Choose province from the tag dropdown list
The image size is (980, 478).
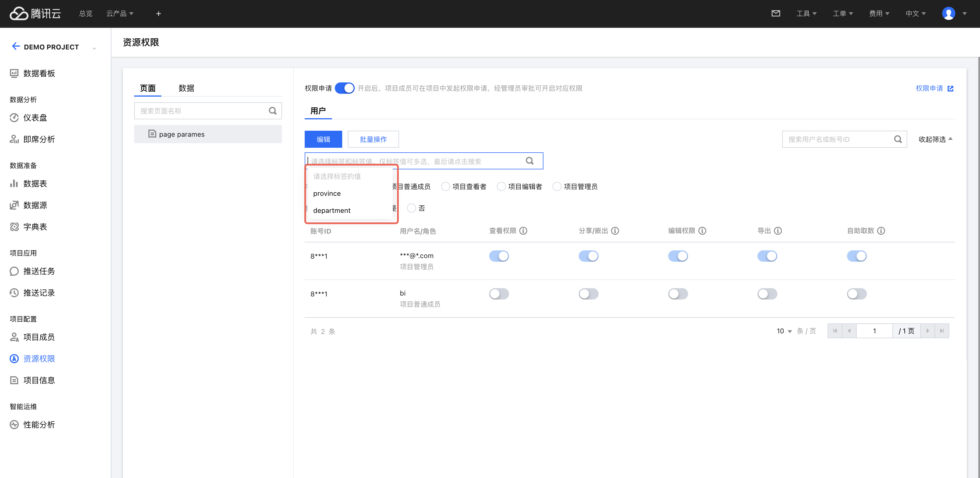pyautogui.click(x=327, y=193)
